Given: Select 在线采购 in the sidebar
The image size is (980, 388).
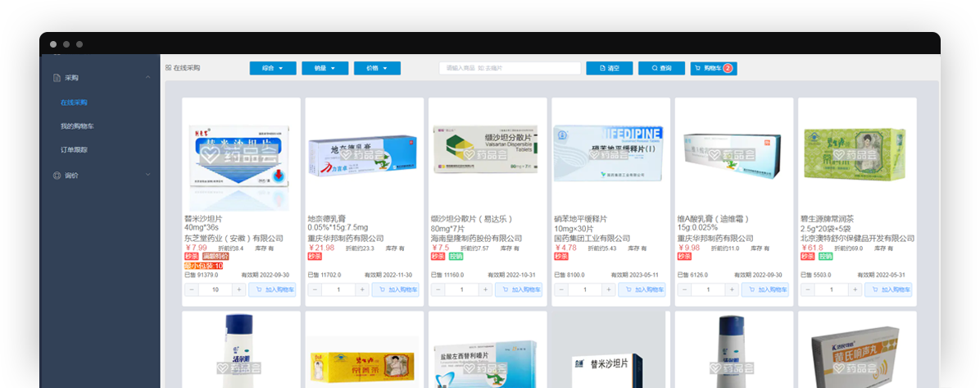Looking at the screenshot, I should [x=74, y=103].
